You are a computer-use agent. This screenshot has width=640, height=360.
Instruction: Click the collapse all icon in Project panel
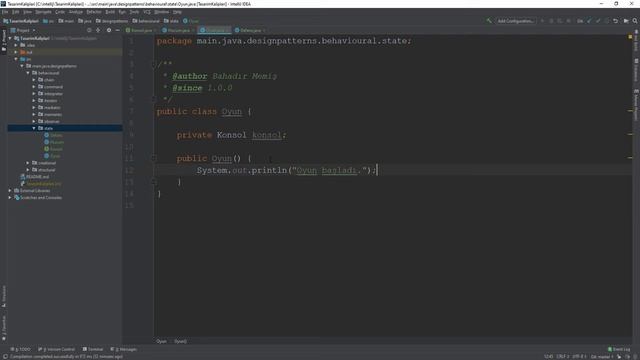point(98,30)
